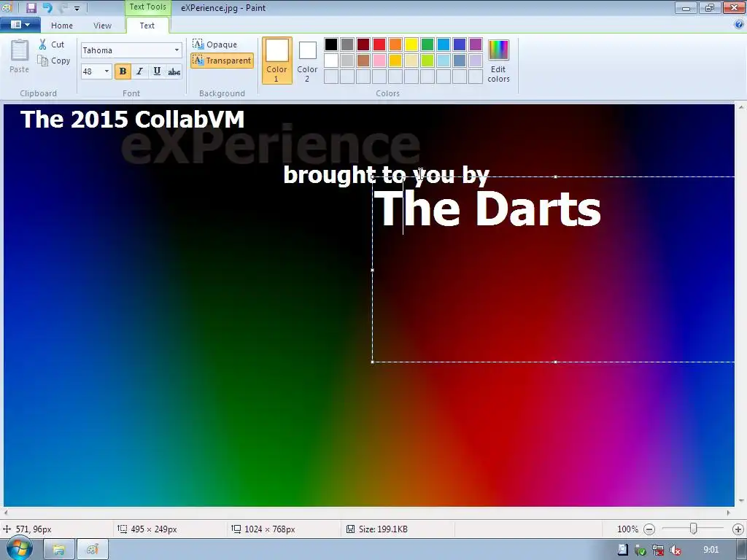Click the Paint application icon in title bar
This screenshot has height=560, width=747.
click(7, 7)
